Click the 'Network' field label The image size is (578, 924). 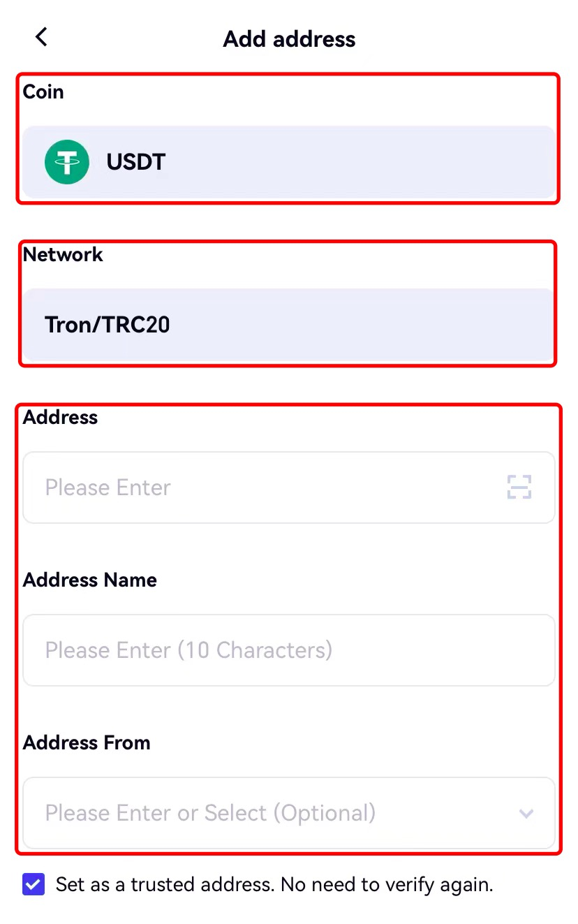pyautogui.click(x=63, y=254)
